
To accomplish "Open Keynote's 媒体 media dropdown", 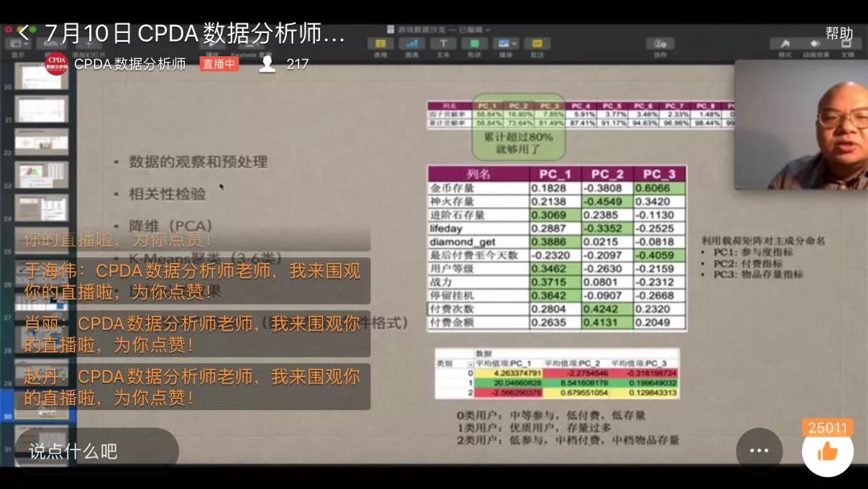I will tap(506, 43).
